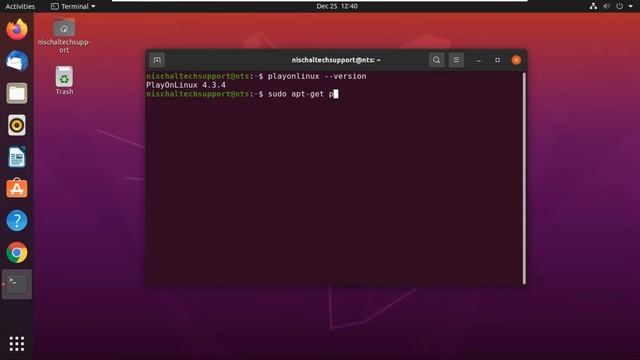This screenshot has height=360, width=640.
Task: Click the new tab button in the terminal title bar
Action: (x=157, y=60)
